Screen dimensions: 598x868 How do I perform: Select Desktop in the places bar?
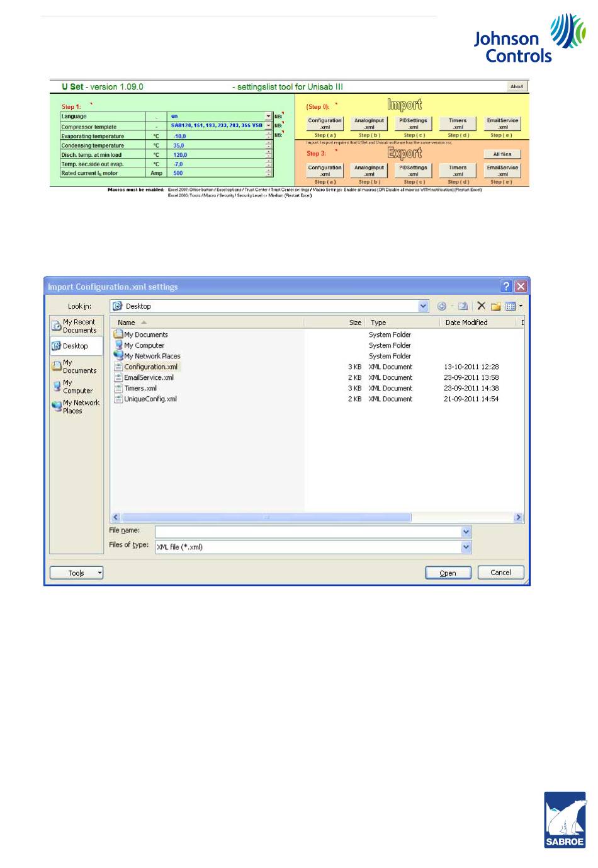76,346
